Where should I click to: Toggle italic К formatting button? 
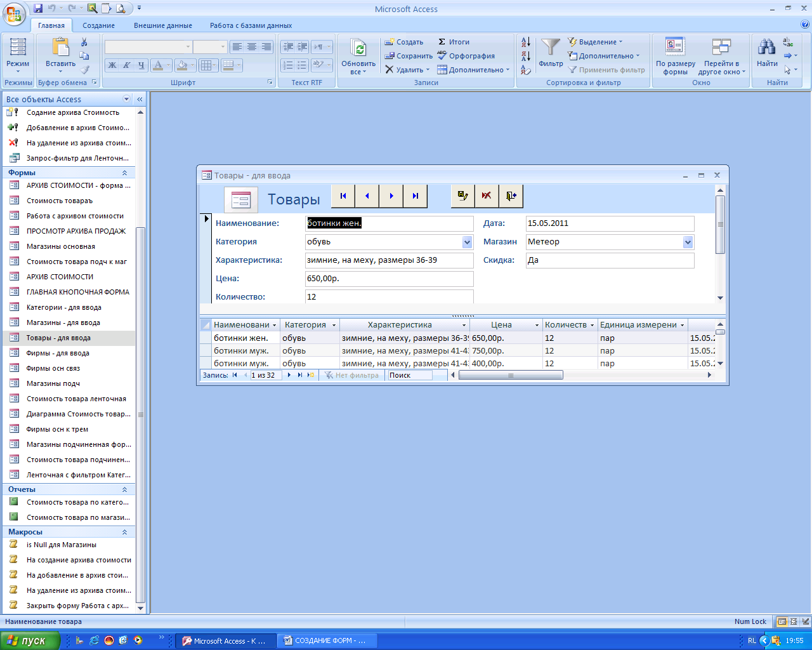[126, 65]
